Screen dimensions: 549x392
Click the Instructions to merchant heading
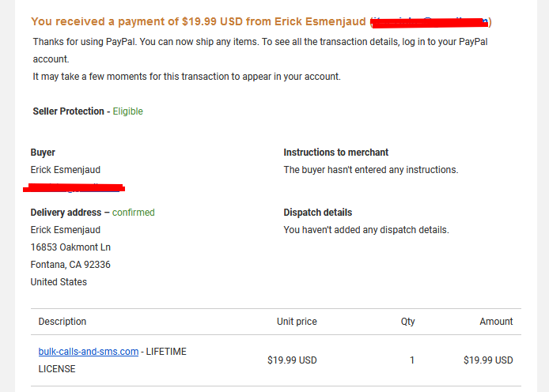tap(335, 153)
